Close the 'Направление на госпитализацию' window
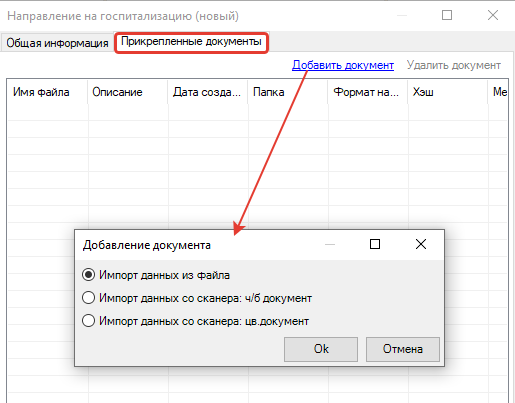 (493, 15)
